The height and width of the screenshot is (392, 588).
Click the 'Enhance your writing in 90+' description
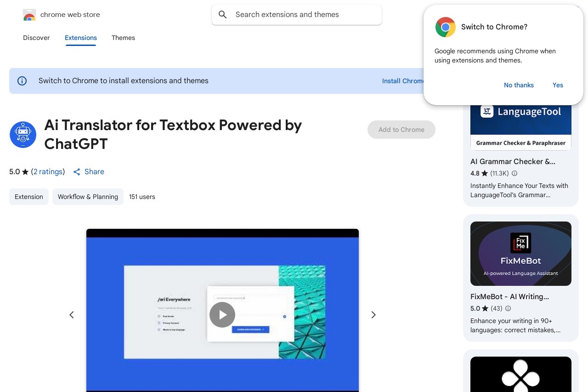(515, 325)
